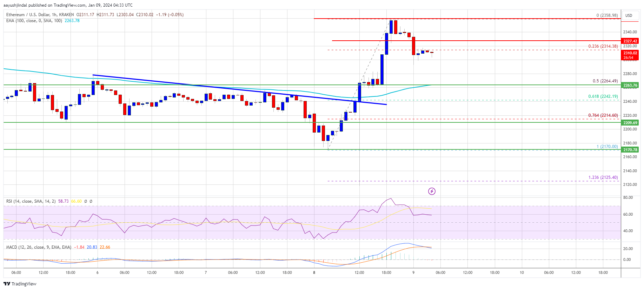Click the yellow RSI moving average value 66.60
Viewport: 644px width, 290px height.
[x=76, y=201]
